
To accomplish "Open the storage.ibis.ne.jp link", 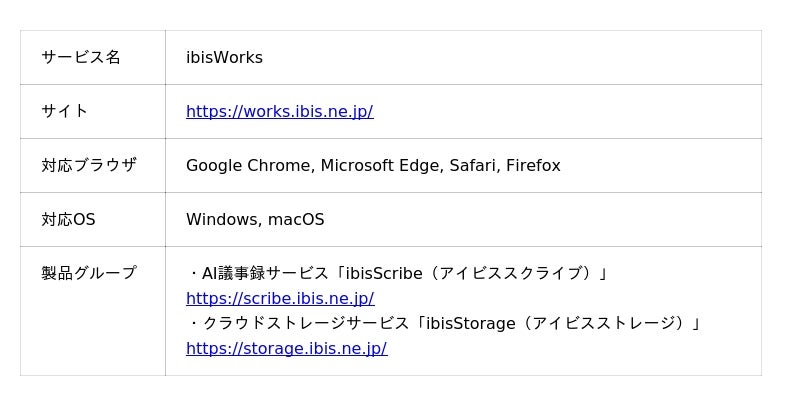I will click(287, 348).
